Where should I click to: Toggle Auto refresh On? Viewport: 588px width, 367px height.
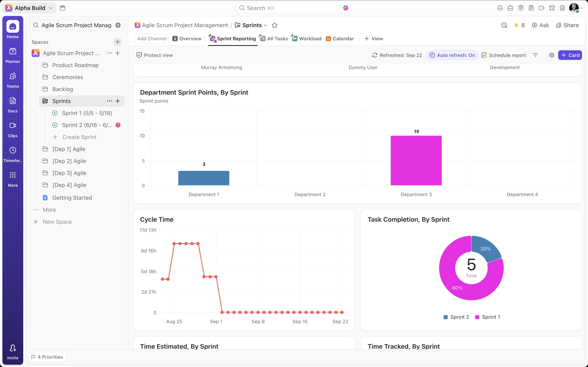tap(452, 55)
